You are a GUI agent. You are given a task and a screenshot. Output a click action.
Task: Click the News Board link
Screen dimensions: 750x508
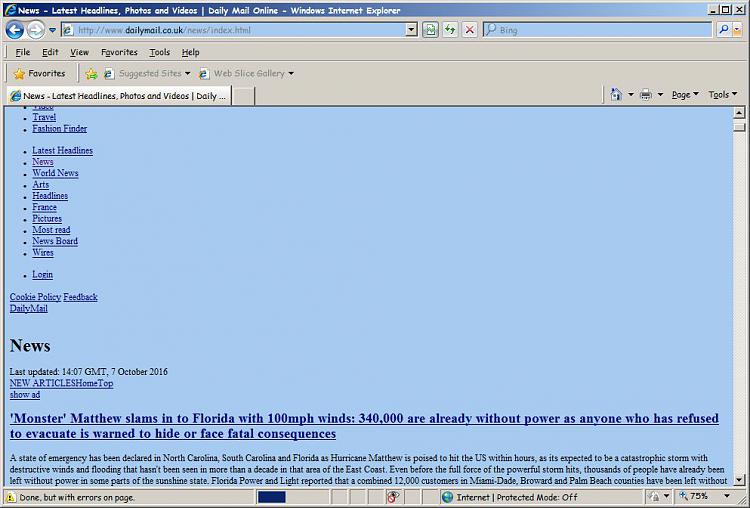pyautogui.click(x=55, y=242)
